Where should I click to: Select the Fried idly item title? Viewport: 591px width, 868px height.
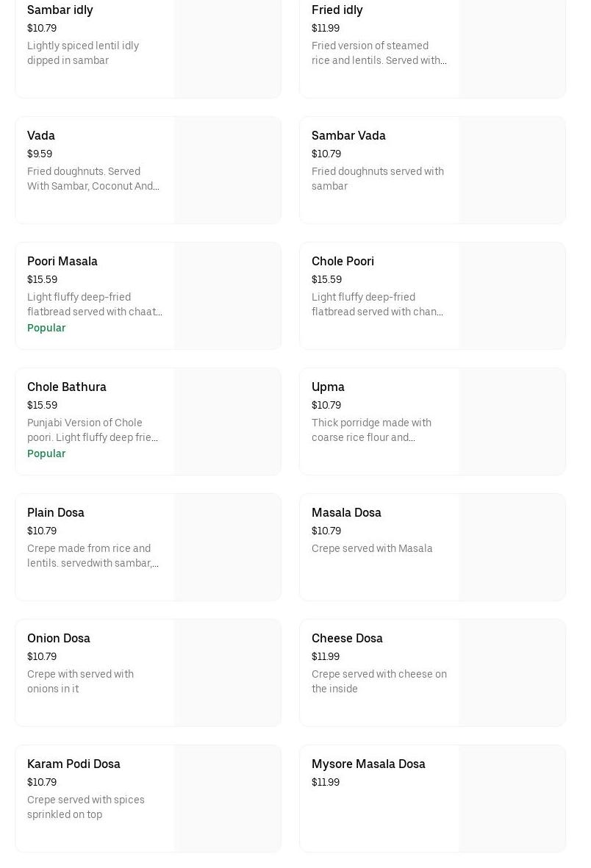tap(337, 10)
